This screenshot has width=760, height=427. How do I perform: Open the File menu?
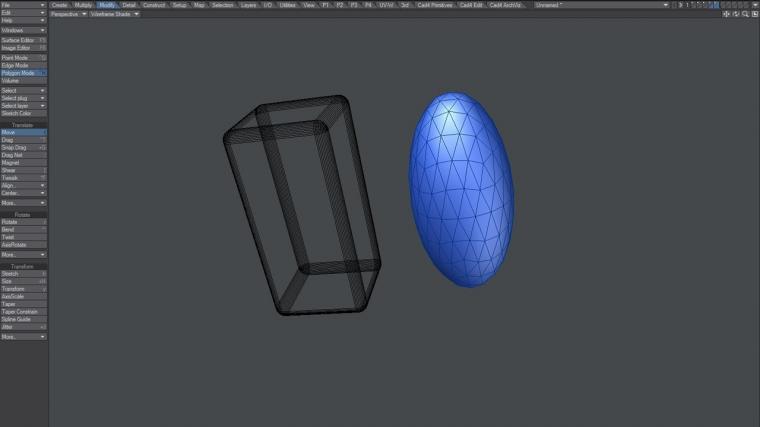[x=23, y=5]
